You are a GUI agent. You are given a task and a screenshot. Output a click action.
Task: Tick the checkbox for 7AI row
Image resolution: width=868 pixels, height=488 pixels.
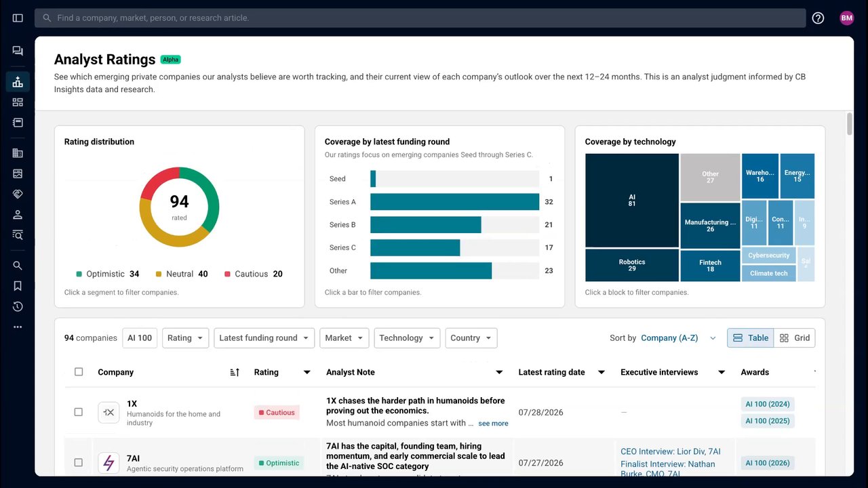coord(79,462)
